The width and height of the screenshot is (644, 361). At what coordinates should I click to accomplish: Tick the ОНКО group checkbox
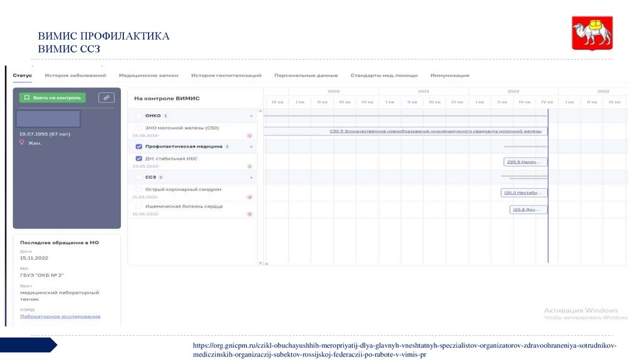pyautogui.click(x=139, y=116)
